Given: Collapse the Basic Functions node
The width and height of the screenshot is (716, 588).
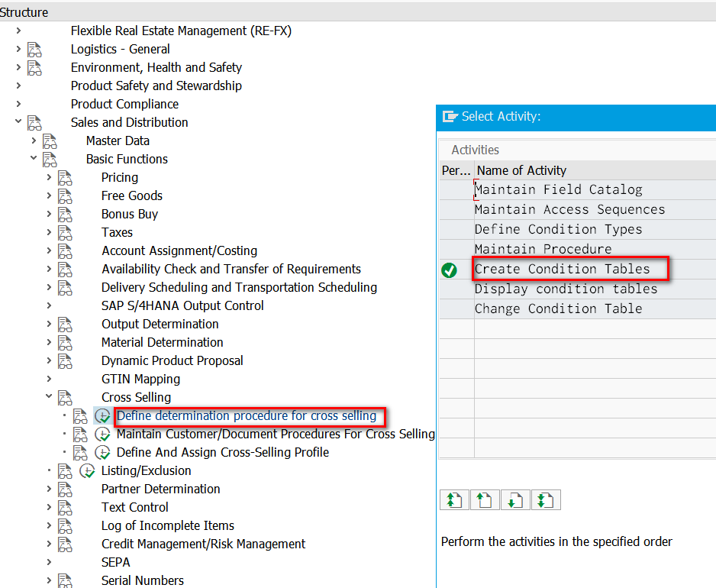Looking at the screenshot, I should (34, 158).
